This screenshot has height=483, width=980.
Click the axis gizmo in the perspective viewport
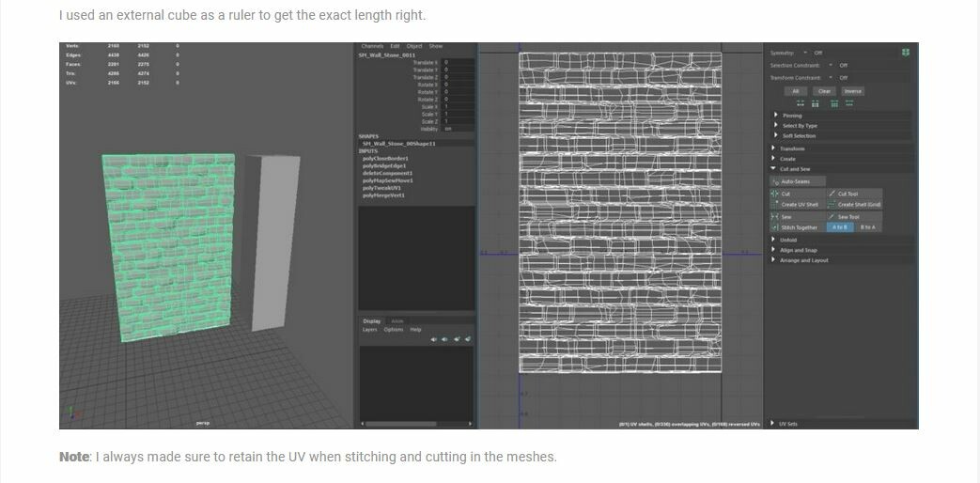(73, 413)
